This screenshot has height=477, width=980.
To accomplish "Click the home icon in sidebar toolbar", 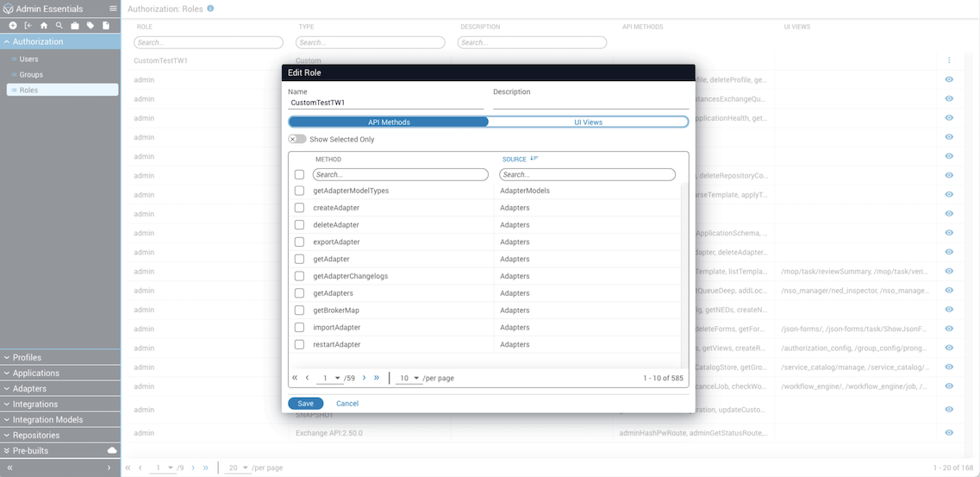I will 44,26.
